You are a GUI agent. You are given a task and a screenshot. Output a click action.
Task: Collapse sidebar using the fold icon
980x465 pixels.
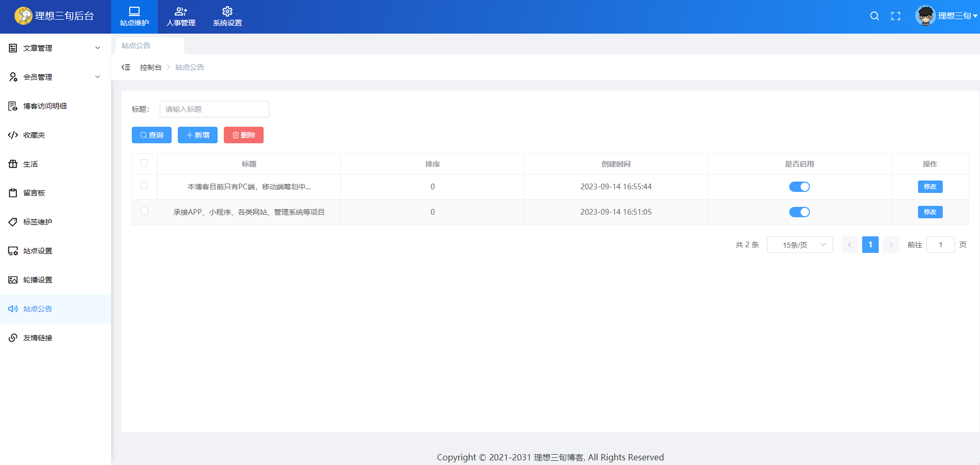(x=126, y=67)
